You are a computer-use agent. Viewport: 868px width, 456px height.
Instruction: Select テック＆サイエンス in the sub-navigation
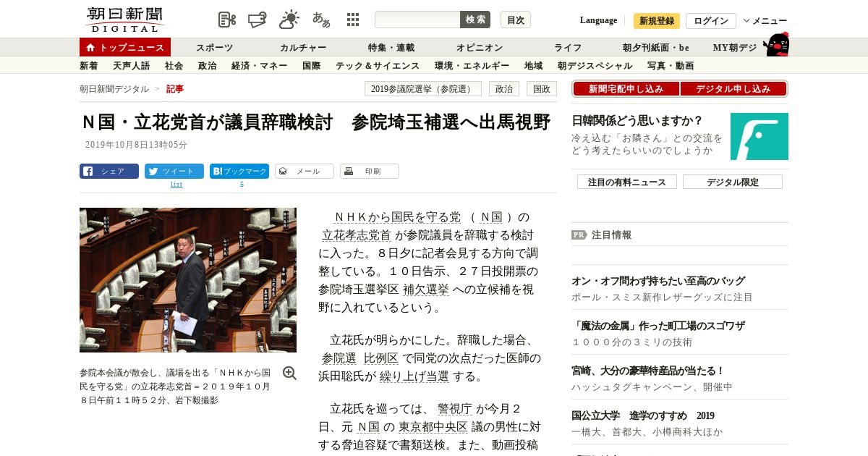click(378, 66)
